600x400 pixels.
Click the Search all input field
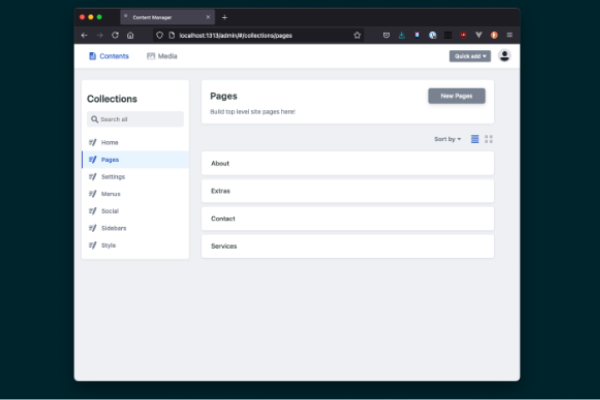pos(135,119)
